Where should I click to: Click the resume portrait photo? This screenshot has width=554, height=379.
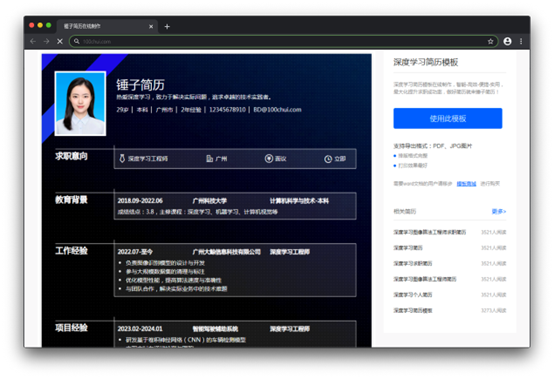[80, 103]
